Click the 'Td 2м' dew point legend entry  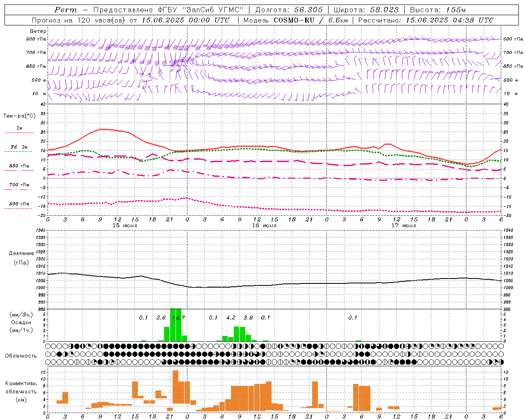pyautogui.click(x=19, y=147)
